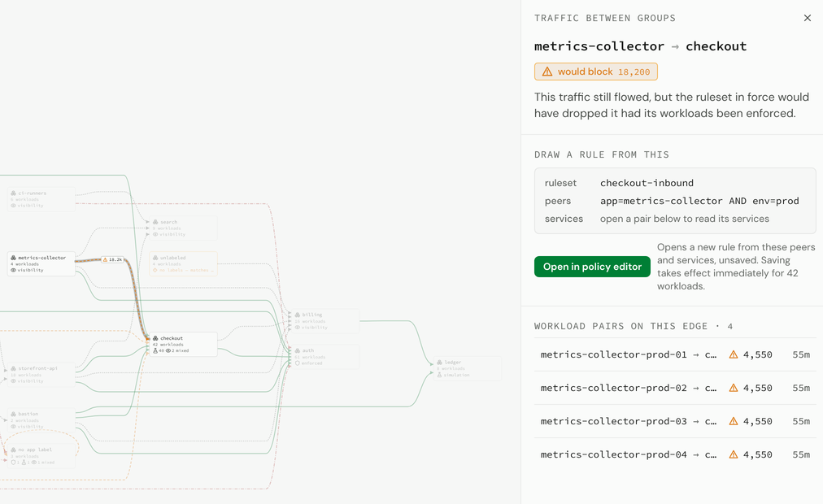Click the 18.2k warning edge label

[112, 259]
